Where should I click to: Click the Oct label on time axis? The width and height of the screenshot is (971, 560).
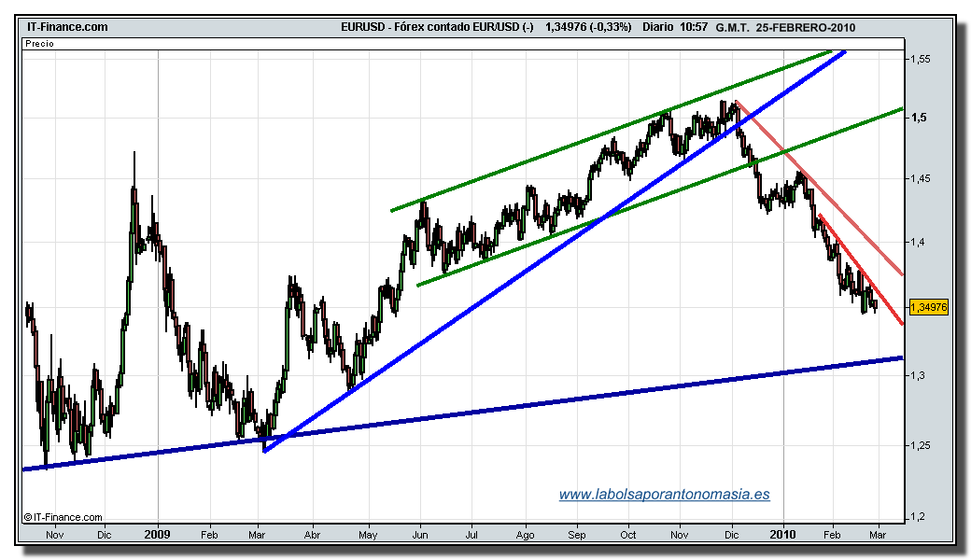[x=628, y=535]
